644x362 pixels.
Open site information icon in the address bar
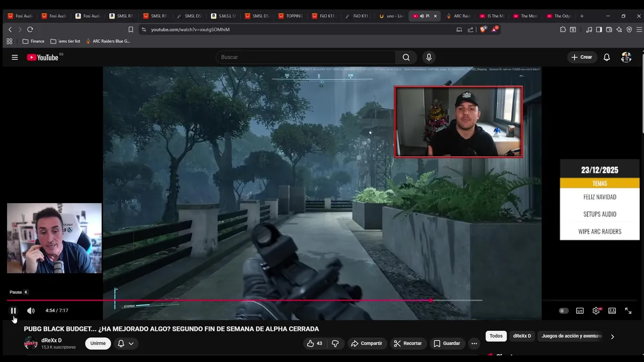tap(144, 30)
